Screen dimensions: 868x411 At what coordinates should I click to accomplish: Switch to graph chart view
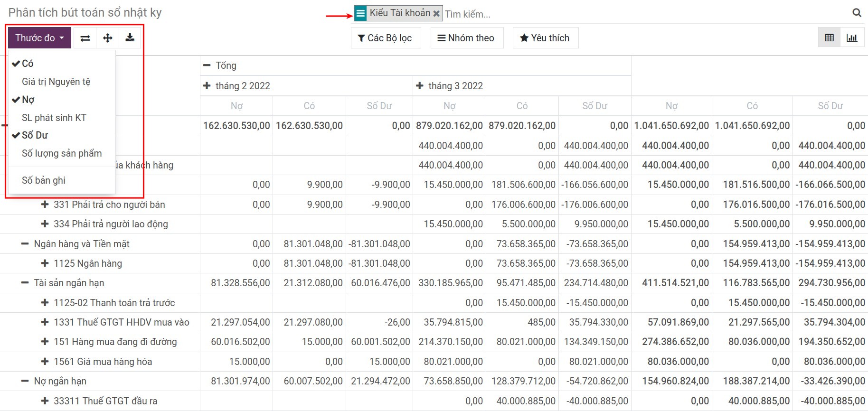(x=852, y=38)
